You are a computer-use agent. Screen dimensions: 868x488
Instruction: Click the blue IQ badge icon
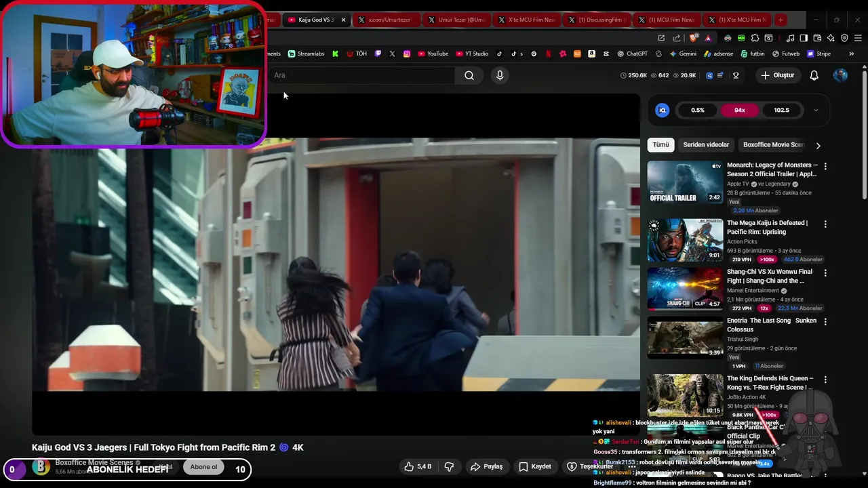click(x=663, y=110)
